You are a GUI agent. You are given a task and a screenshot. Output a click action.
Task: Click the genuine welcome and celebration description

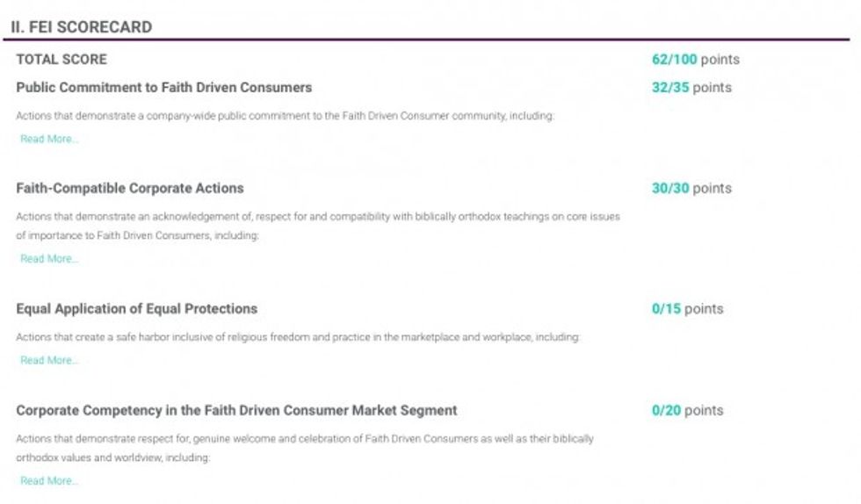pos(305,448)
